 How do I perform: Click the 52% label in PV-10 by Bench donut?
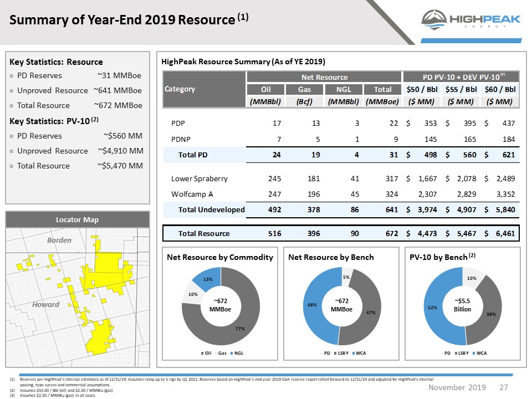432,308
